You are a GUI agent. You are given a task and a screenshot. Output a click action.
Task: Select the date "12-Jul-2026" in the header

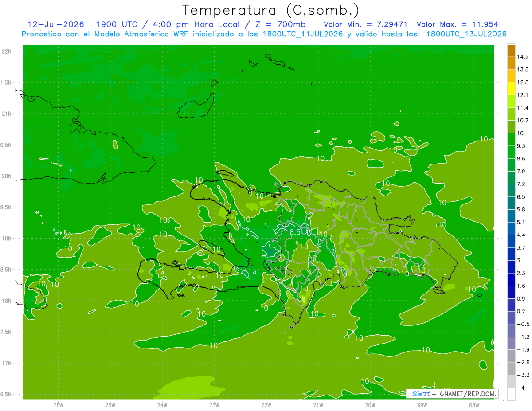(x=56, y=24)
